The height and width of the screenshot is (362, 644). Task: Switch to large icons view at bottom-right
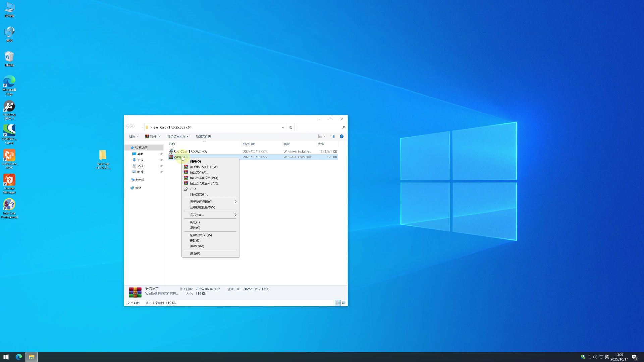coord(343,303)
